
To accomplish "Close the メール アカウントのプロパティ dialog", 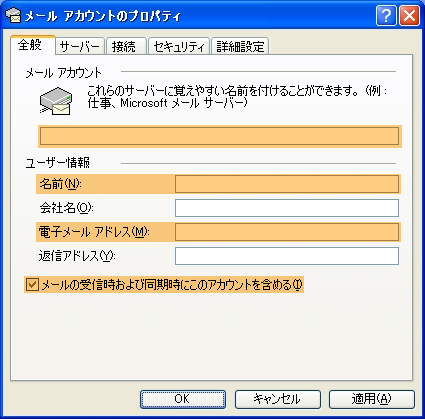I will (x=409, y=16).
